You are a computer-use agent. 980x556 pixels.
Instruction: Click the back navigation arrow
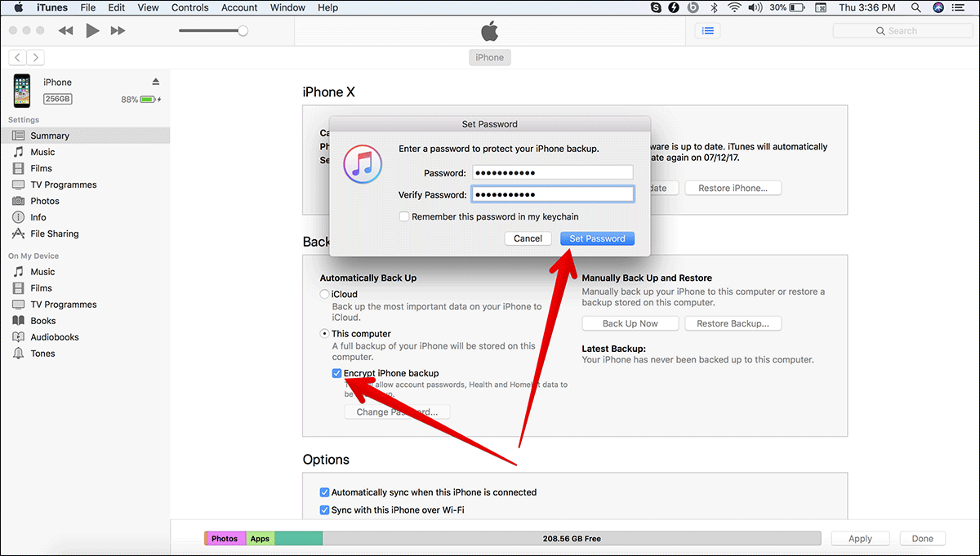pos(17,57)
